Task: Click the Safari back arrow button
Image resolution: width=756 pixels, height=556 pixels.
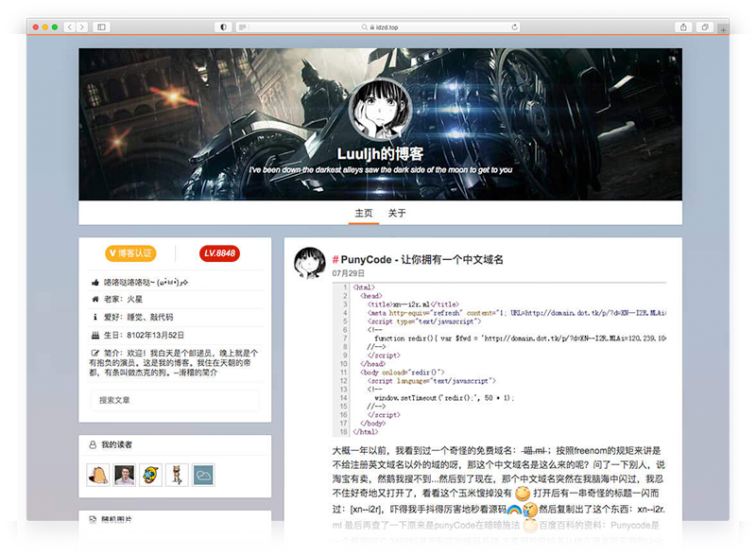Action: point(70,27)
